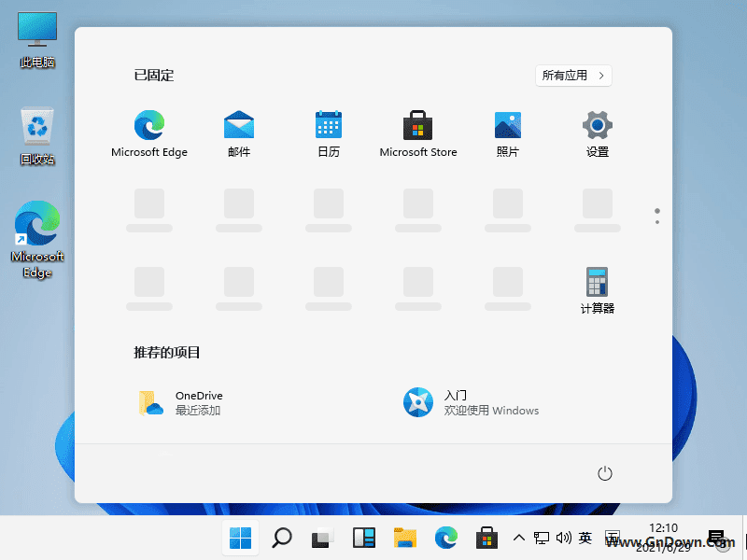This screenshot has width=747, height=560.
Task: Open Search from the taskbar
Action: [x=281, y=538]
